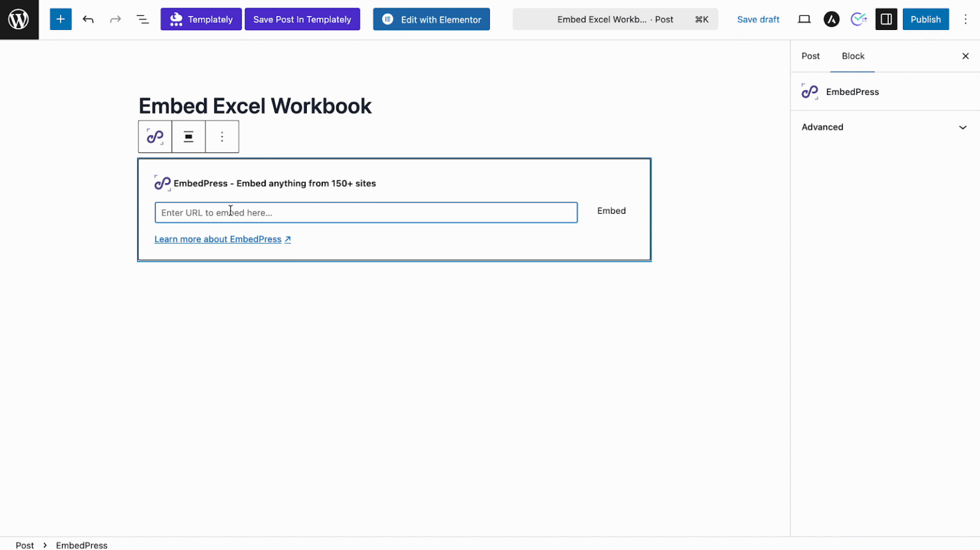980x550 pixels.
Task: Click the Edit with Elementor button
Action: click(431, 19)
